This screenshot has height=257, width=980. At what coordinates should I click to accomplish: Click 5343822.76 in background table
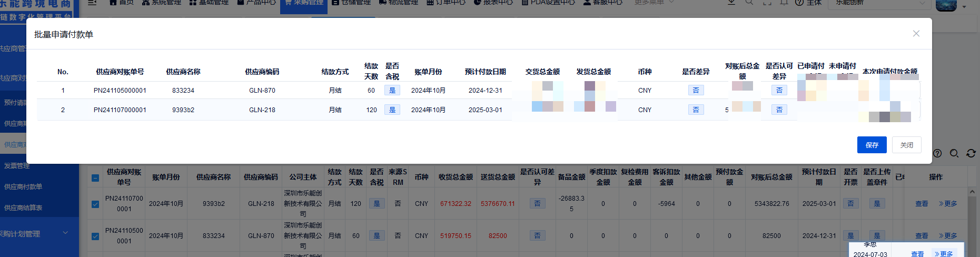pyautogui.click(x=771, y=204)
